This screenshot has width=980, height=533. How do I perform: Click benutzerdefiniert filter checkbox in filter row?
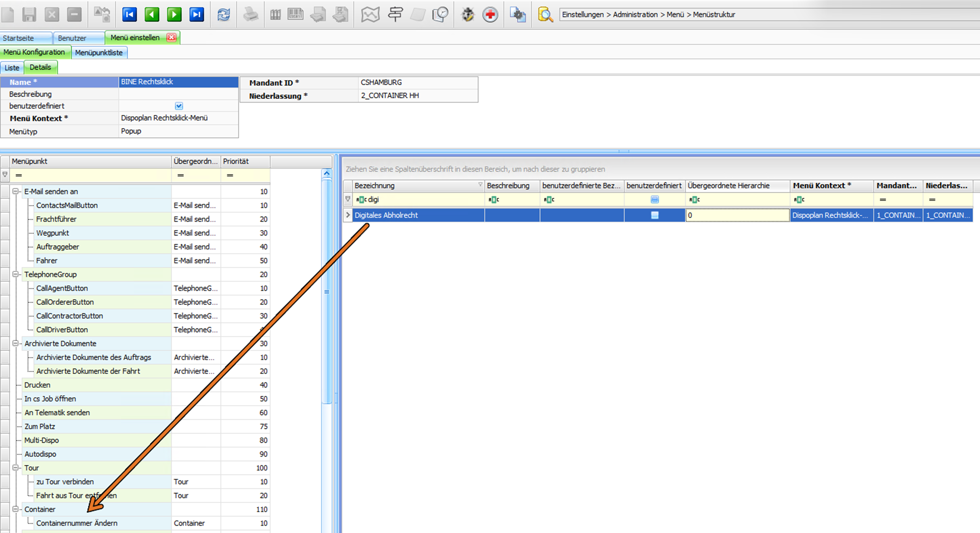tap(654, 200)
